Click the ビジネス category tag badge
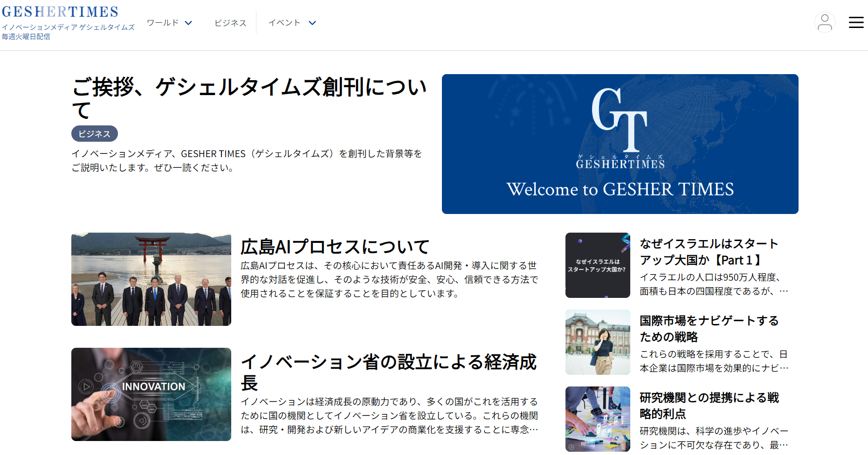 click(x=94, y=133)
